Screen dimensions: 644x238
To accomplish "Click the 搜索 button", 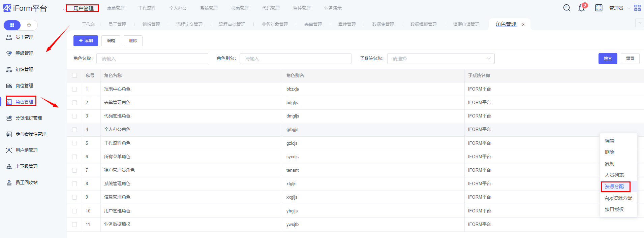I will (608, 59).
